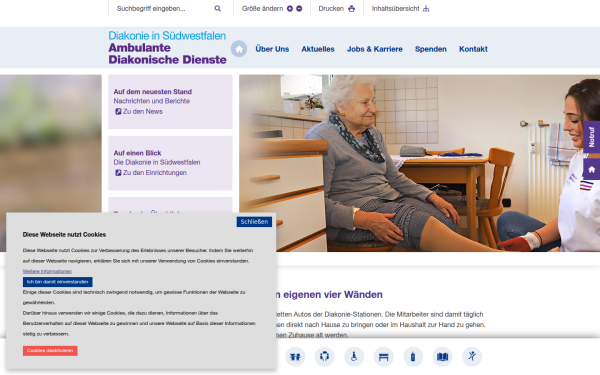Open the open book icon in the bottom bar
Image resolution: width=600 pixels, height=375 pixels.
pos(442,357)
